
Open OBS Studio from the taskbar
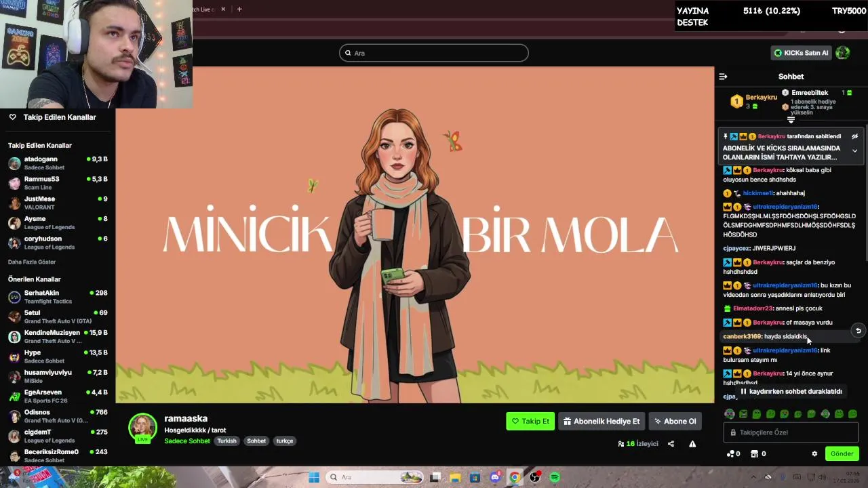coord(535,477)
